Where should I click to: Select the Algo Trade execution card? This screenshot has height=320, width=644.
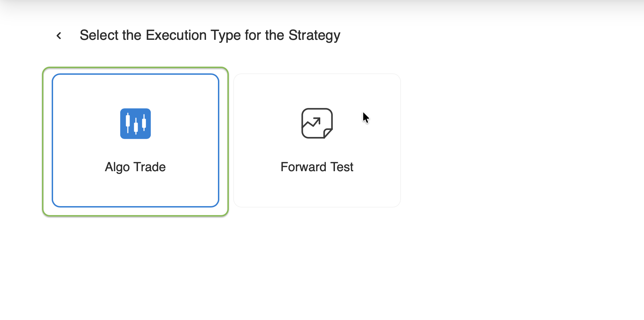click(x=136, y=140)
